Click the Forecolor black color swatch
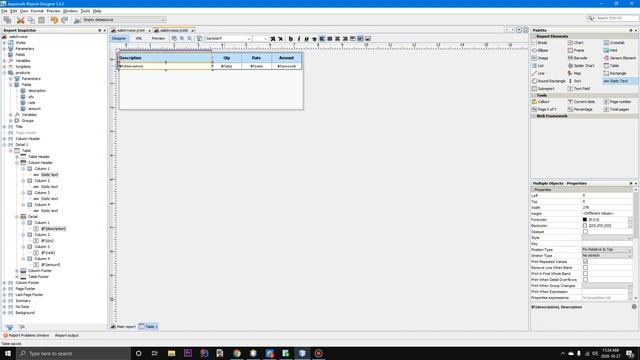The height and width of the screenshot is (360, 640). pyautogui.click(x=585, y=220)
